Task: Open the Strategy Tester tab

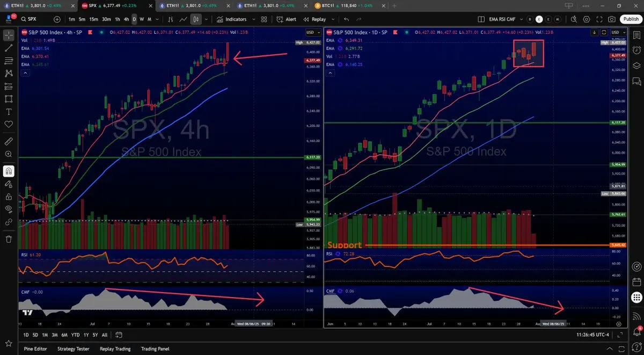Action: click(x=73, y=349)
